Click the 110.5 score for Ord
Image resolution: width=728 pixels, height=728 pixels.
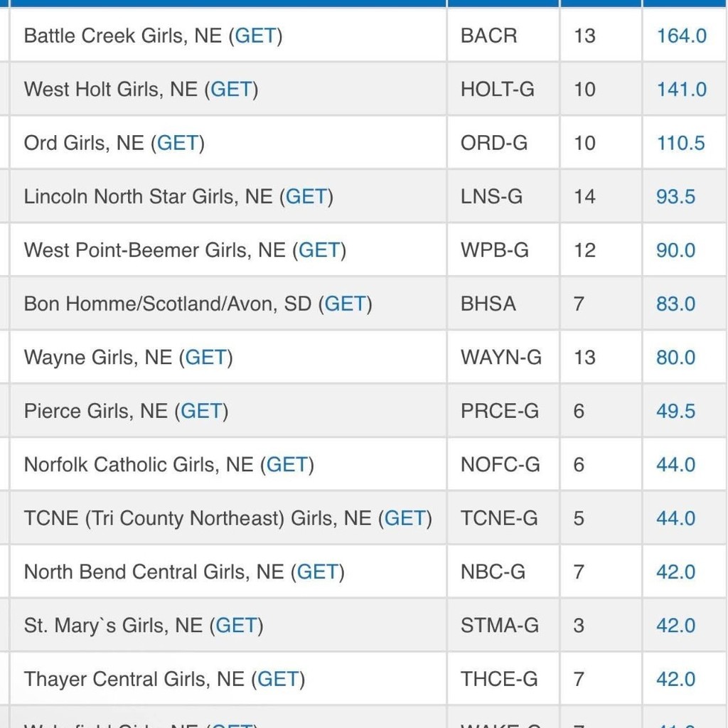[680, 143]
